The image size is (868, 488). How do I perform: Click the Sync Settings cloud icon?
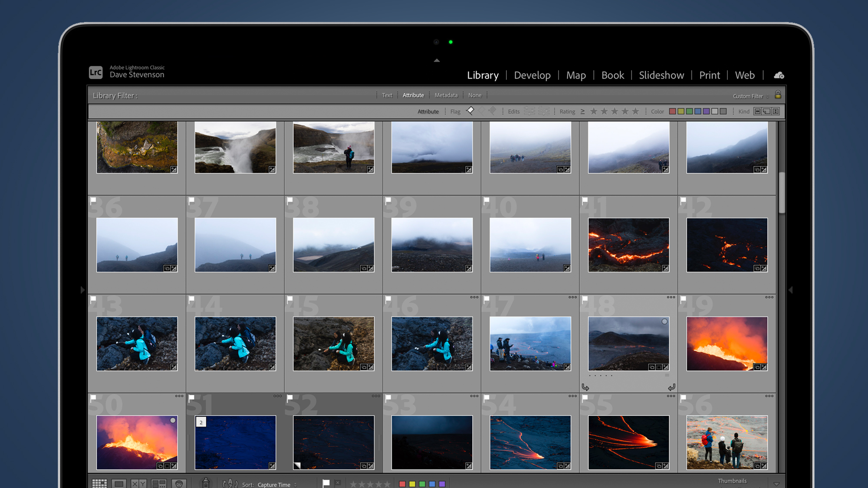point(778,75)
